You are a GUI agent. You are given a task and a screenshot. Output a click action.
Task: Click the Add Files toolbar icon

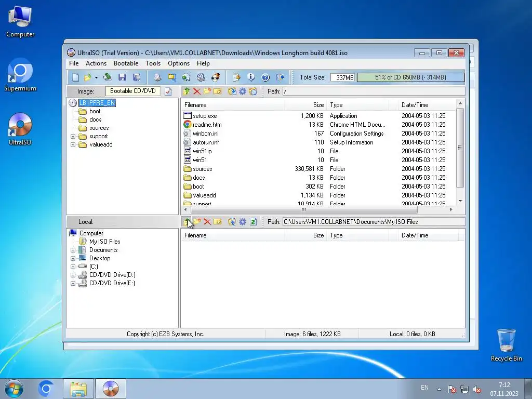click(x=236, y=77)
